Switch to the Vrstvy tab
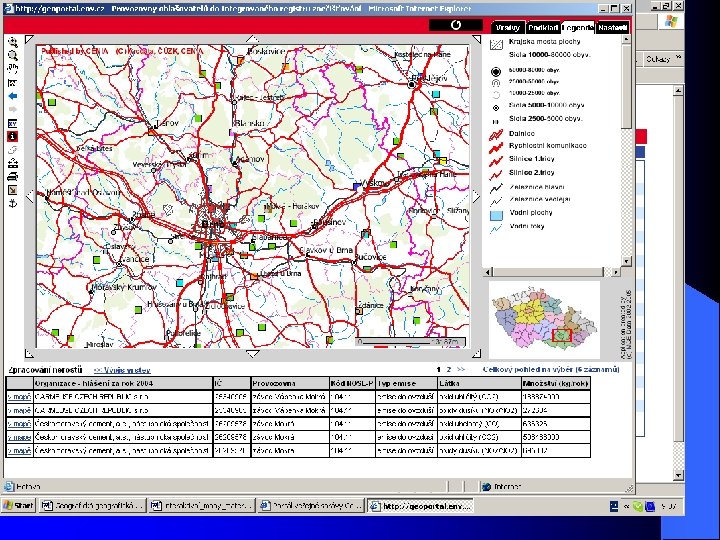This screenshot has width=720, height=540. [x=508, y=28]
